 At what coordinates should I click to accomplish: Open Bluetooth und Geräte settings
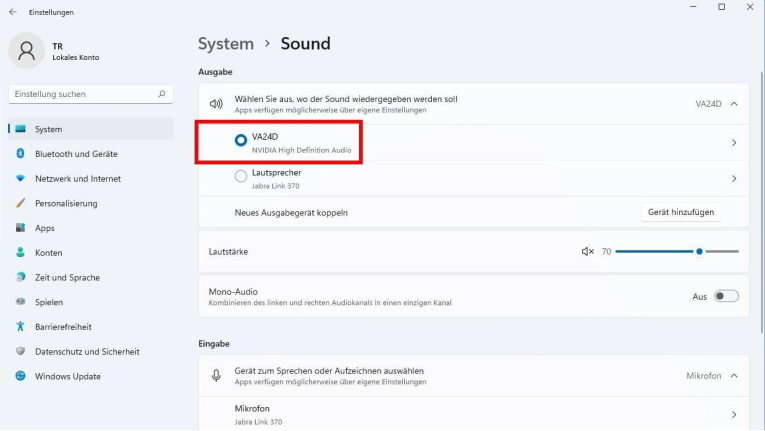tap(91, 154)
